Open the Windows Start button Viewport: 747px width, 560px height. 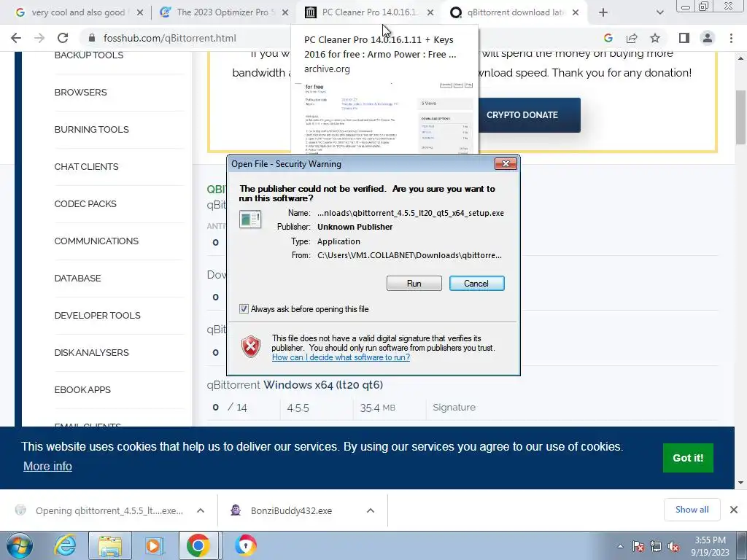19,545
